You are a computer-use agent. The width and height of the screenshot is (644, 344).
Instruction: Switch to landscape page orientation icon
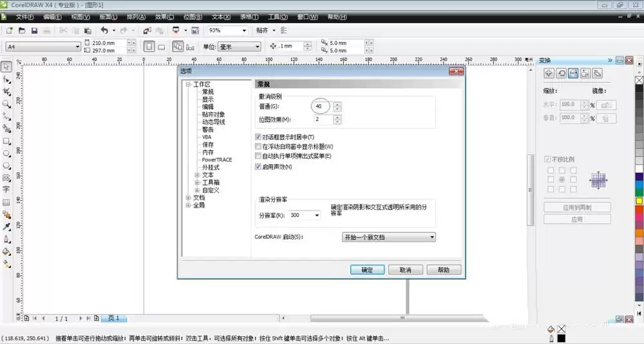[162, 46]
